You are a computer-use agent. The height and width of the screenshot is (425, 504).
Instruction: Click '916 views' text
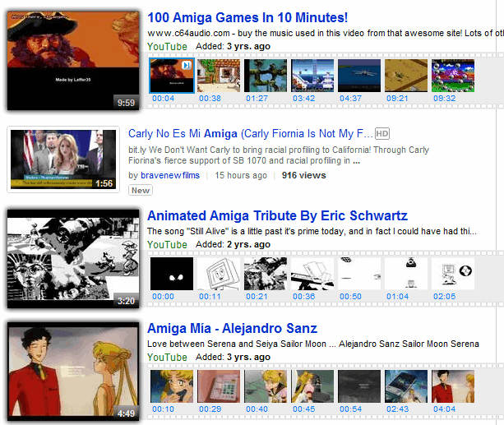click(303, 175)
